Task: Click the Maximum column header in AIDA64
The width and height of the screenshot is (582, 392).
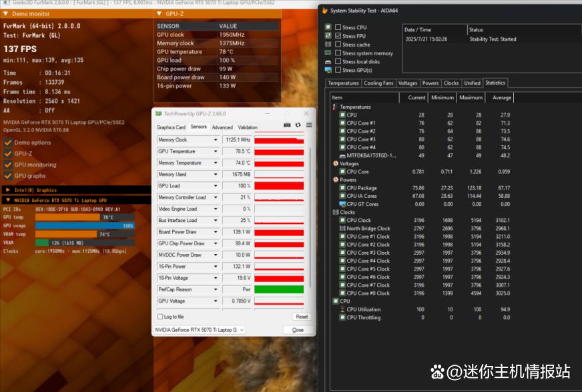Action: pos(471,97)
